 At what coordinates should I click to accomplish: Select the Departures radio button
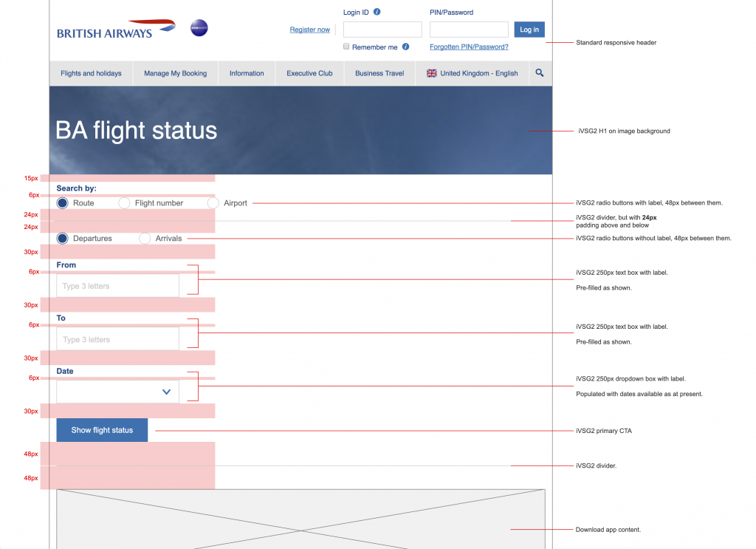pos(63,239)
